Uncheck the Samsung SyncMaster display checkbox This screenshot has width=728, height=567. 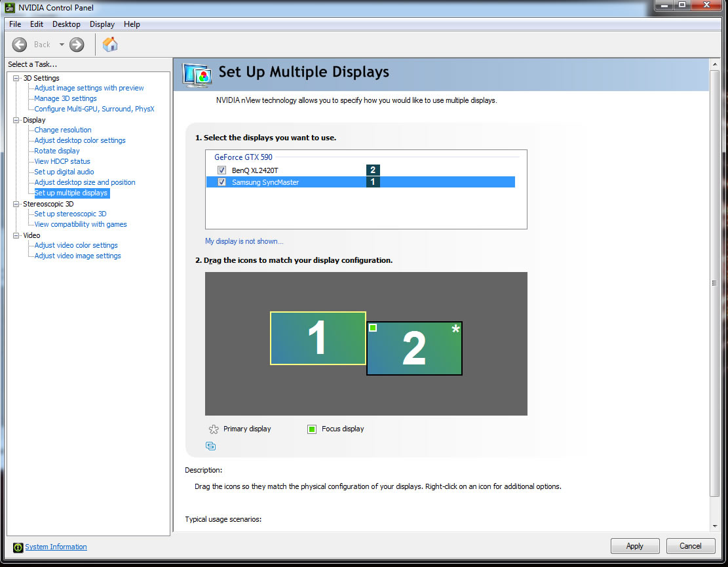pyautogui.click(x=221, y=182)
